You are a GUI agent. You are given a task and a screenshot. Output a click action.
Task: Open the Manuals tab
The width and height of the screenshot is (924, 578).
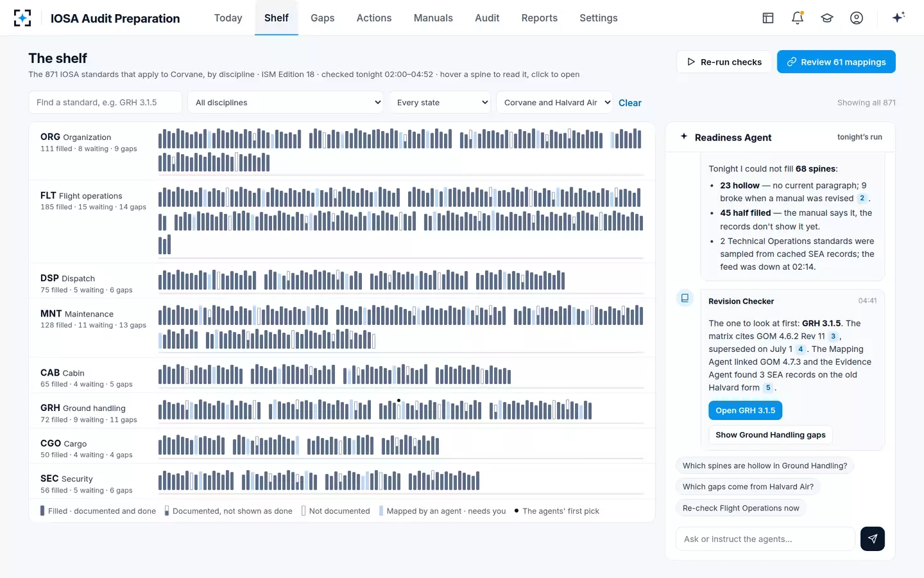pyautogui.click(x=433, y=18)
